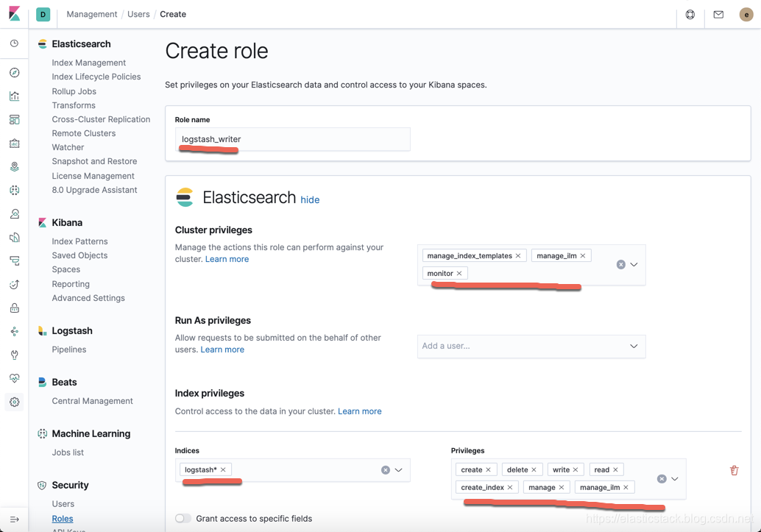The width and height of the screenshot is (761, 532).
Task: Remove manage_ilm cluster privilege tag
Action: pyautogui.click(x=583, y=256)
